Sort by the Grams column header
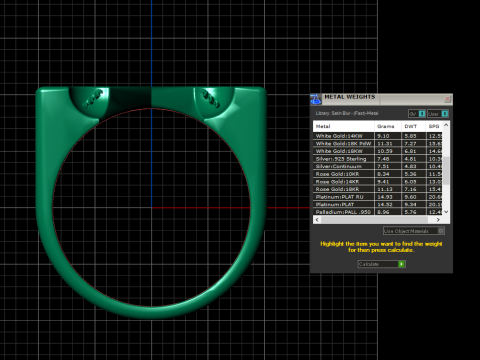The image size is (480, 360). 388,126
